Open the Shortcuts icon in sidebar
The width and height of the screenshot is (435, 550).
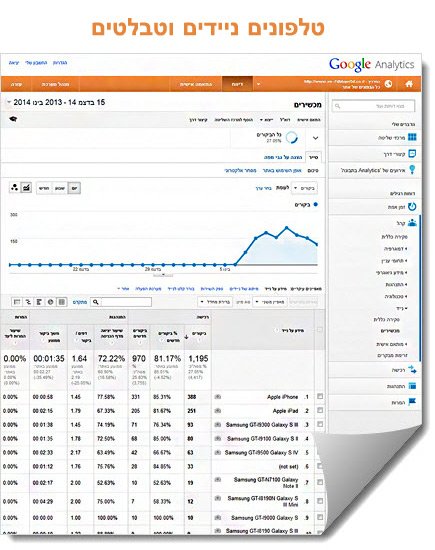tap(413, 154)
